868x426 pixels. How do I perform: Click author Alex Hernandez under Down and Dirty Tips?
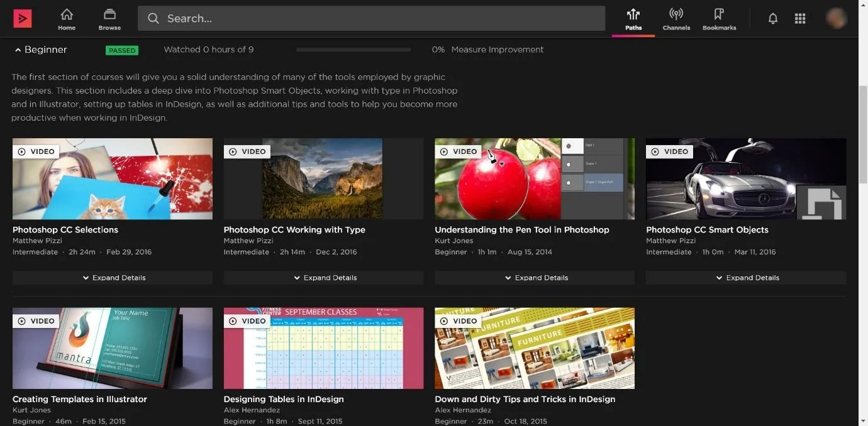462,410
